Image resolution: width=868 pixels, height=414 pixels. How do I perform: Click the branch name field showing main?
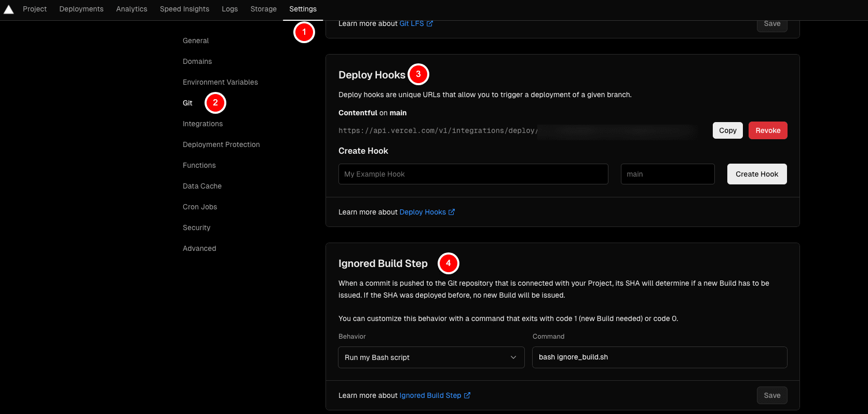(x=667, y=174)
